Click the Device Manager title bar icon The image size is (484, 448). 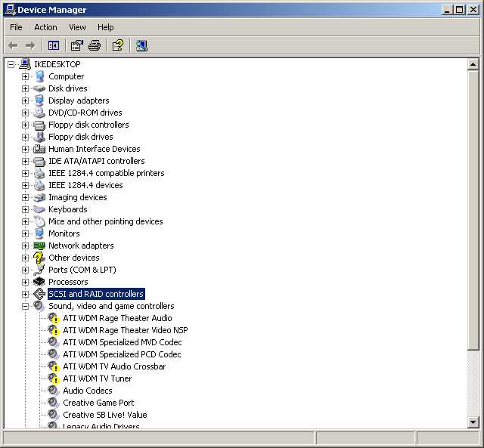tap(10, 10)
